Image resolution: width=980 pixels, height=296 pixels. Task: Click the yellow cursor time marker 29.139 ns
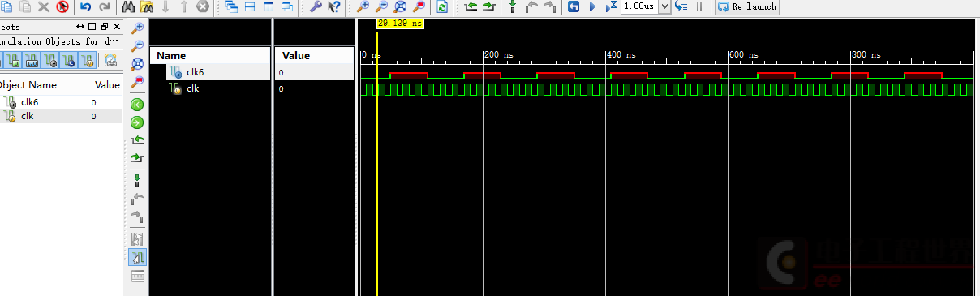[400, 24]
